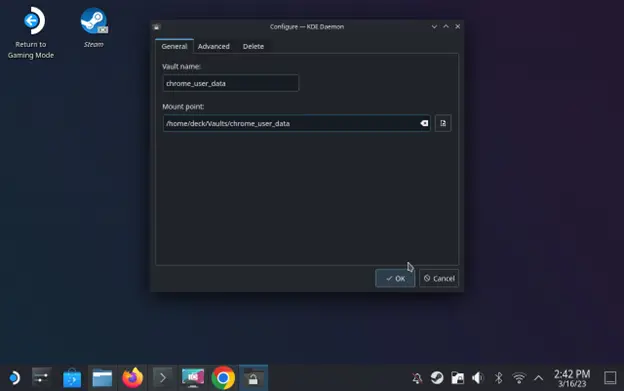The width and height of the screenshot is (624, 391).
Task: Click the Cancel button
Action: (439, 278)
